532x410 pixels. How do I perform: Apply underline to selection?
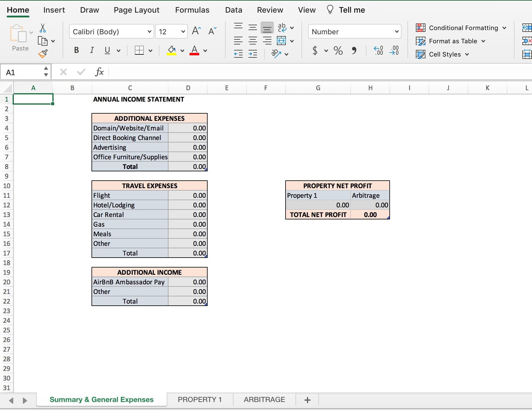(x=107, y=50)
